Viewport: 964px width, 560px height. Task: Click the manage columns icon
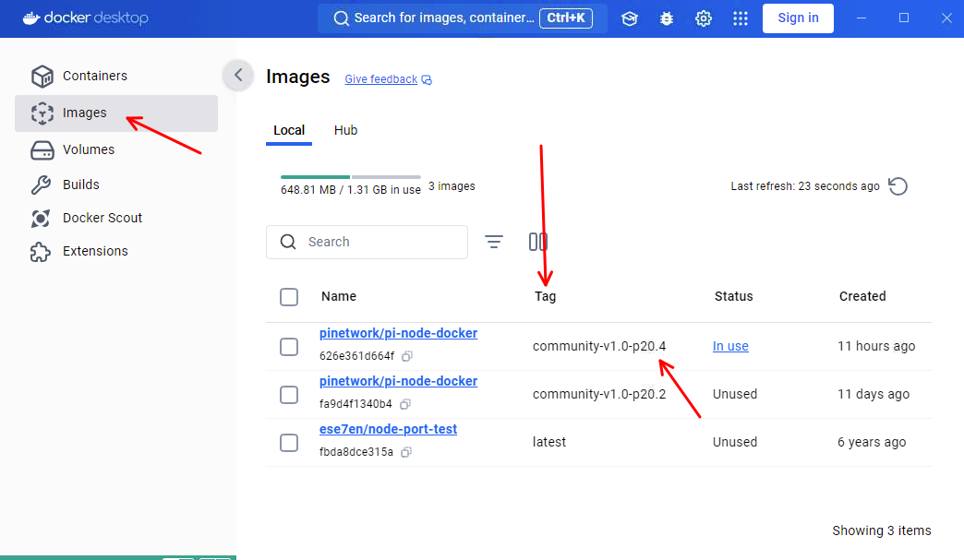click(x=538, y=242)
